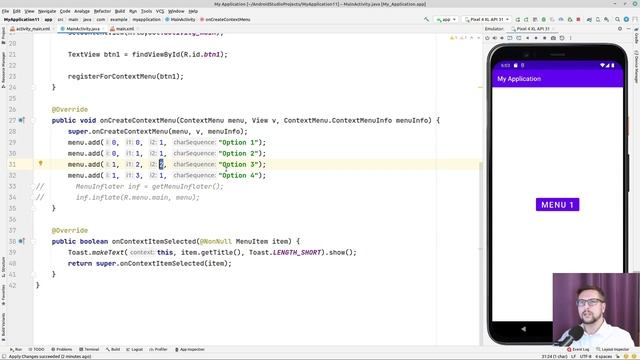Open the File menu
The width and height of the screenshot is (640, 360).
pos(5,11)
